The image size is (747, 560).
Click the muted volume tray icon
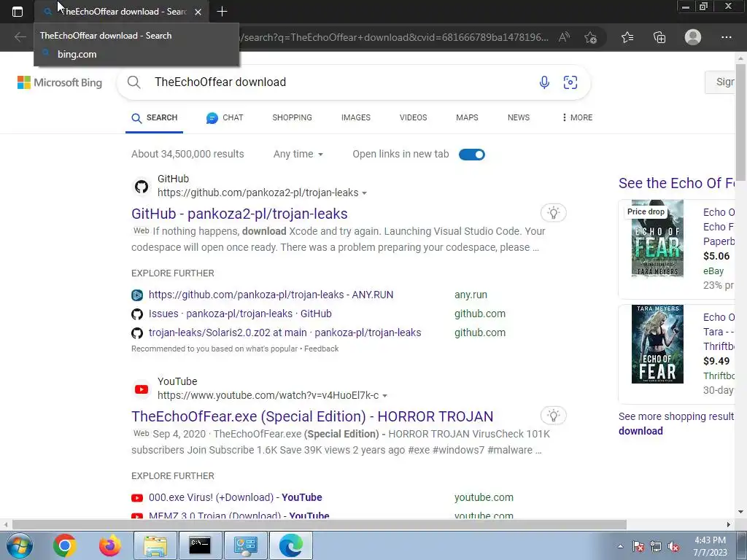pos(673,547)
